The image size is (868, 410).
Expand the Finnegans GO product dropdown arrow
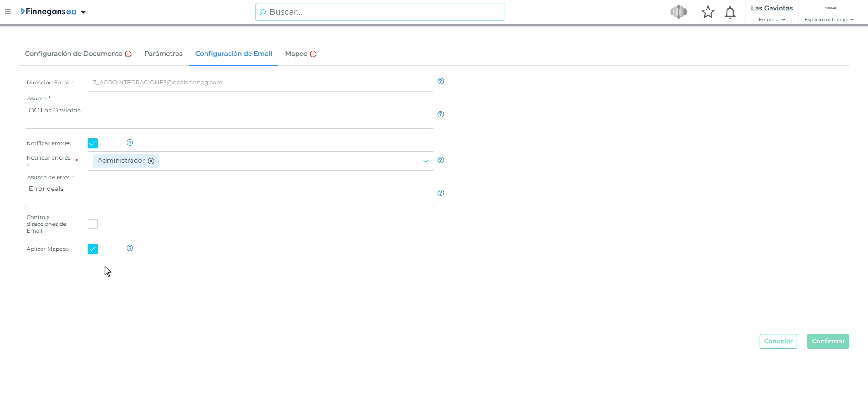[x=83, y=12]
